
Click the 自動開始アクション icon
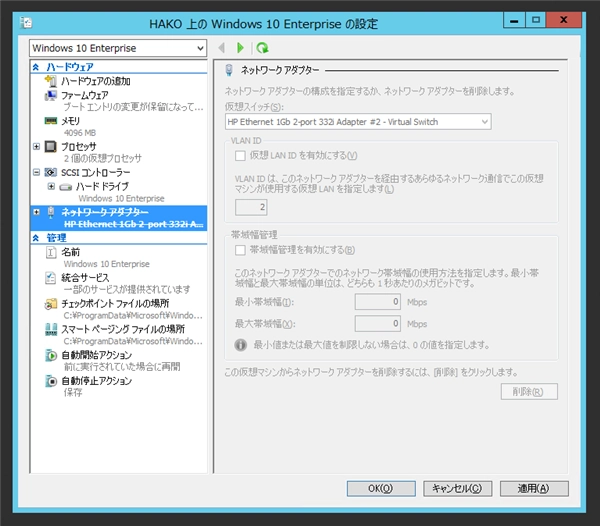[x=51, y=355]
